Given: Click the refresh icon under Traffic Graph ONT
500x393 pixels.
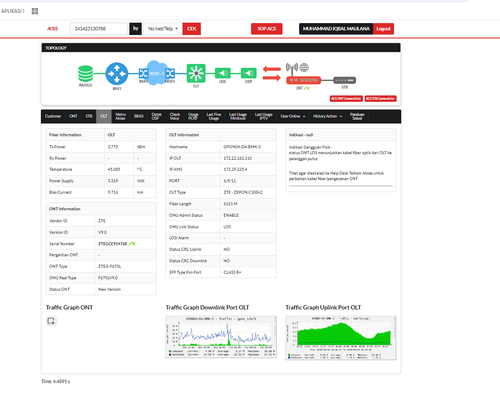Looking at the screenshot, I should (x=51, y=321).
